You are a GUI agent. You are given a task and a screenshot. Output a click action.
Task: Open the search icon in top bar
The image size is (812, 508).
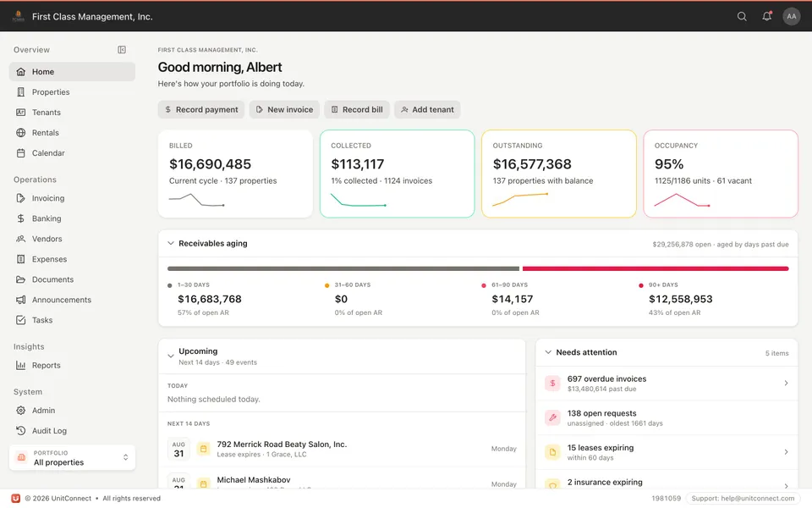coord(742,16)
